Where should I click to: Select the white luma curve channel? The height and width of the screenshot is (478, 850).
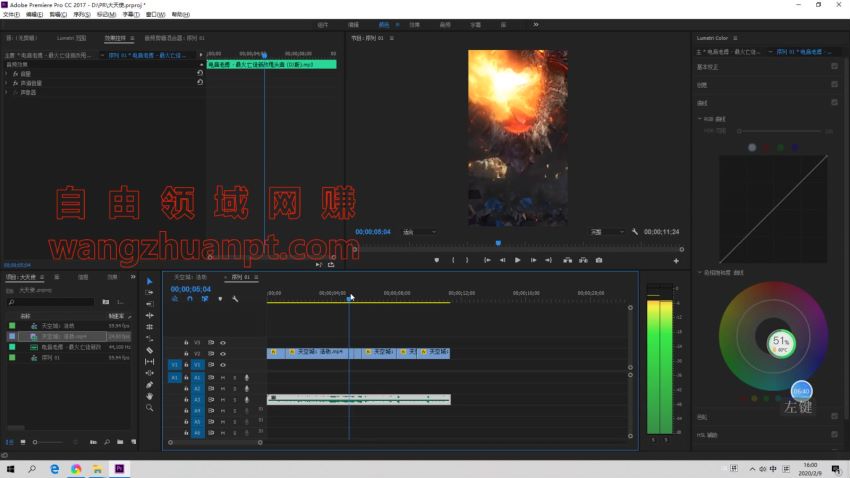752,147
